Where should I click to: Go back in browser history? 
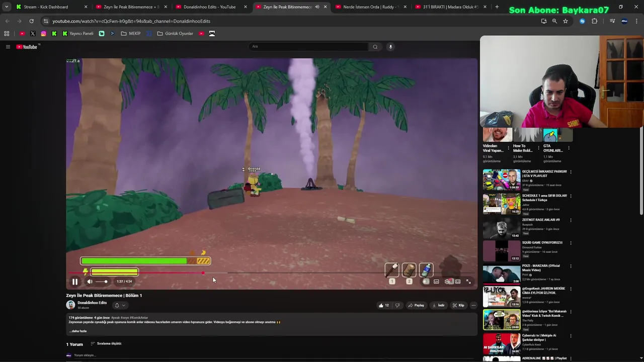pos(7,21)
